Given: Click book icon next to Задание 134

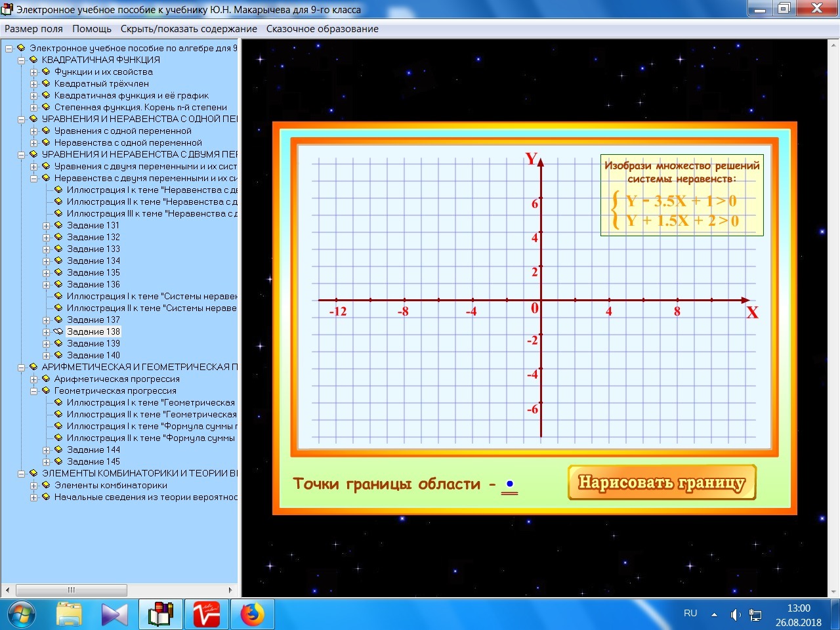Looking at the screenshot, I should coord(58,261).
